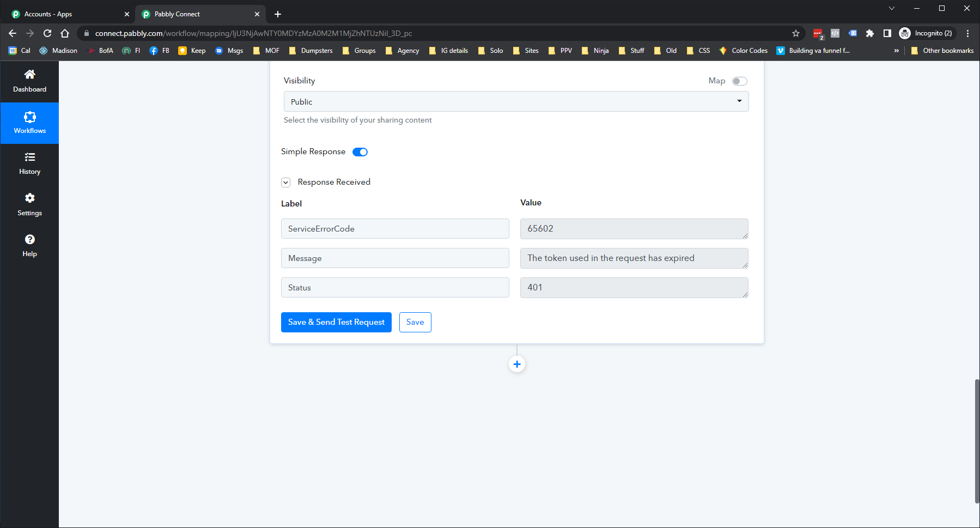Open the Sites bookmarks folder
This screenshot has height=528, width=980.
(526, 51)
